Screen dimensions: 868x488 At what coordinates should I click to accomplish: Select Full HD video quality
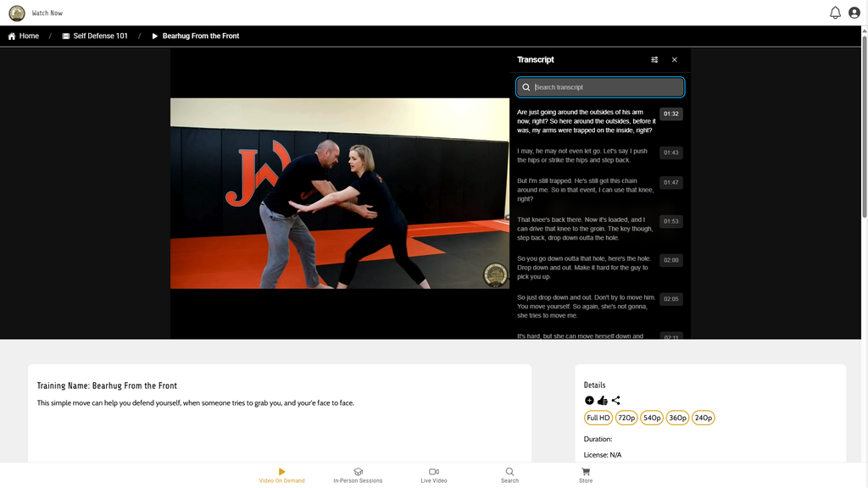598,418
